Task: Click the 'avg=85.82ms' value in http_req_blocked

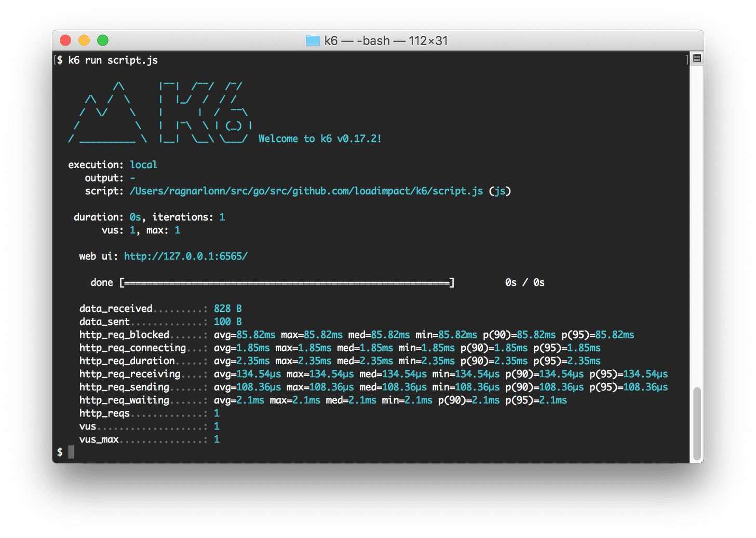Action: 245,335
